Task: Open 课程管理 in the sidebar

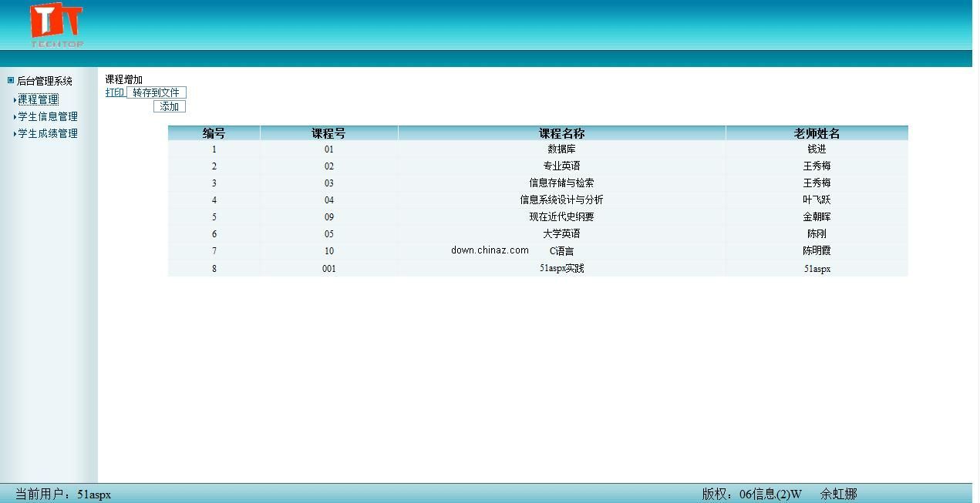Action: [x=38, y=99]
